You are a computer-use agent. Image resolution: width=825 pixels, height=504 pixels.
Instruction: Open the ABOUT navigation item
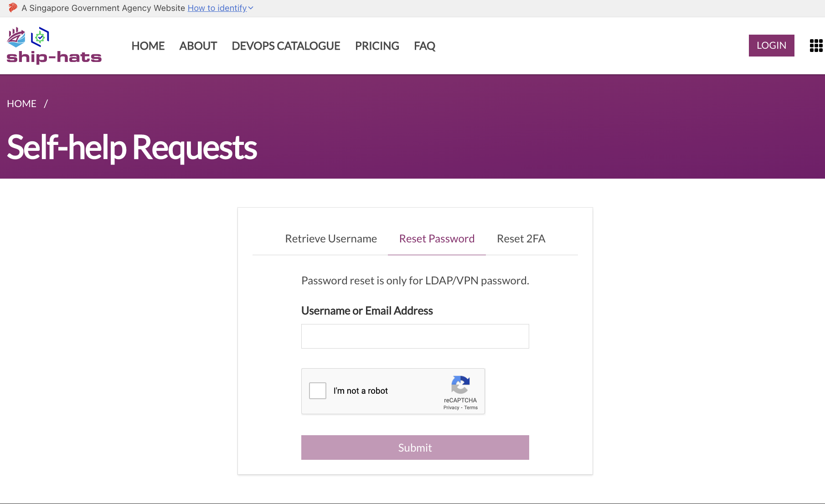(198, 46)
